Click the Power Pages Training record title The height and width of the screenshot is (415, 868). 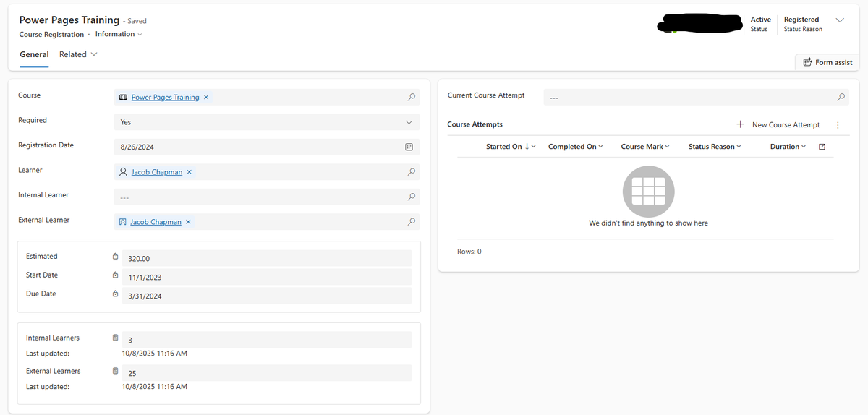[69, 20]
